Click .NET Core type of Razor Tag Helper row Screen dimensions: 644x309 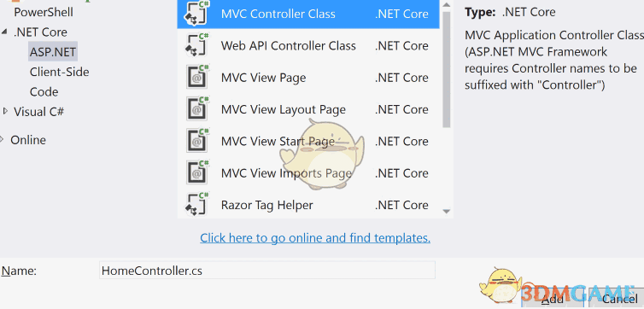click(401, 205)
